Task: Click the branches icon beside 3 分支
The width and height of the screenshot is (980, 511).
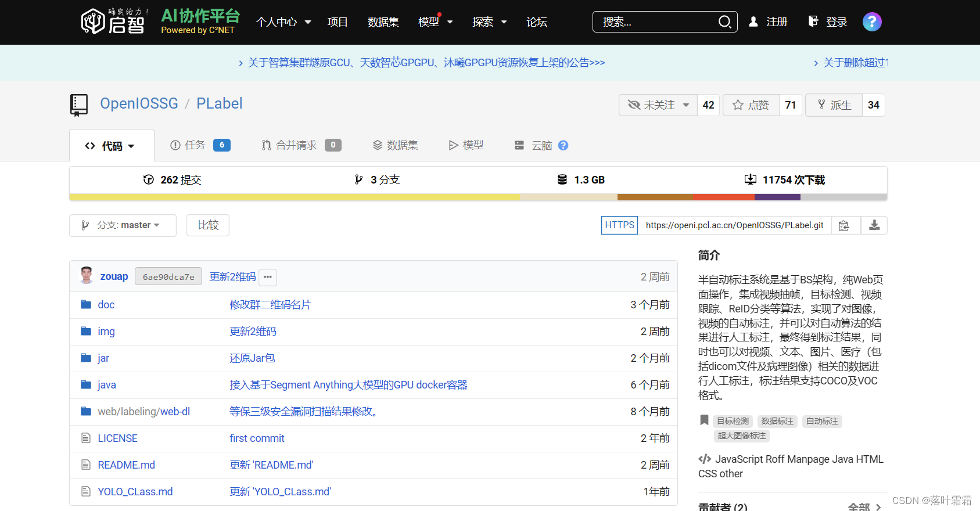Action: (359, 179)
